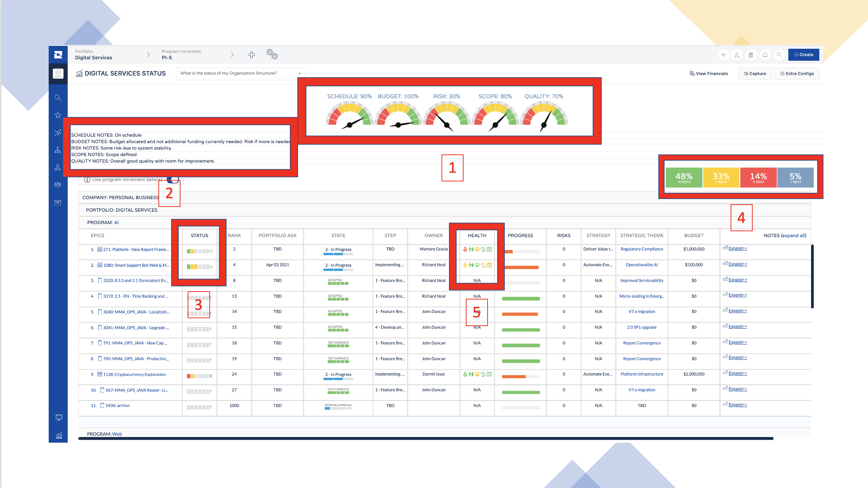Click the Capture button

(755, 73)
